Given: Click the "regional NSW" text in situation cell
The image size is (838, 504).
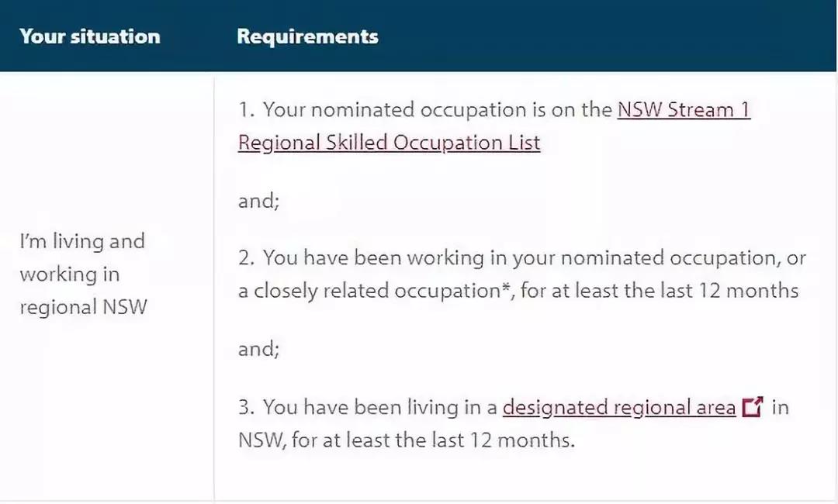Looking at the screenshot, I should pos(83,307).
